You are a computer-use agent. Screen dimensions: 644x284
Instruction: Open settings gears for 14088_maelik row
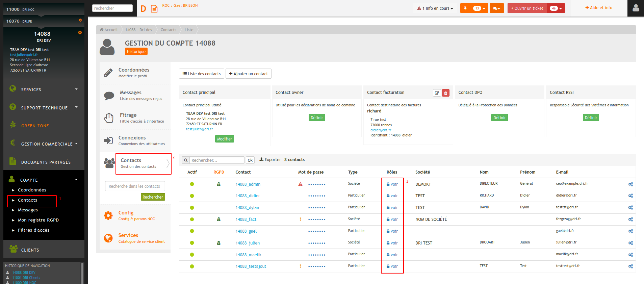tap(630, 255)
